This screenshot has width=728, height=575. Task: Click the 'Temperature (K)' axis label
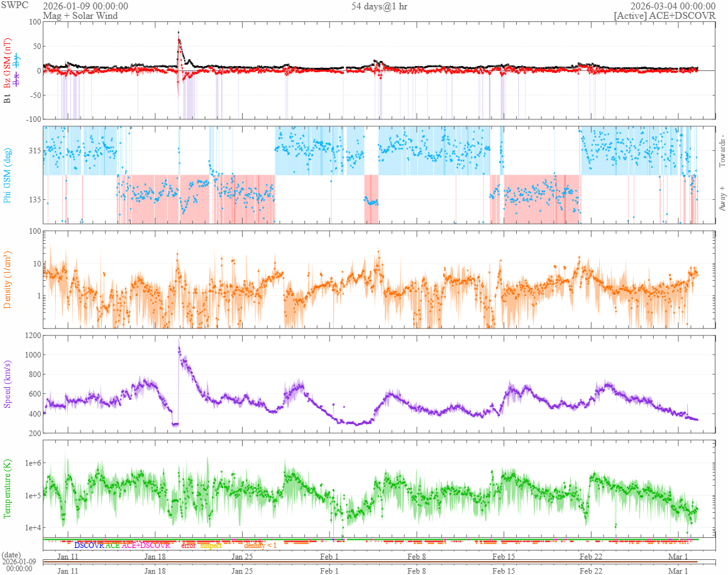[7, 489]
